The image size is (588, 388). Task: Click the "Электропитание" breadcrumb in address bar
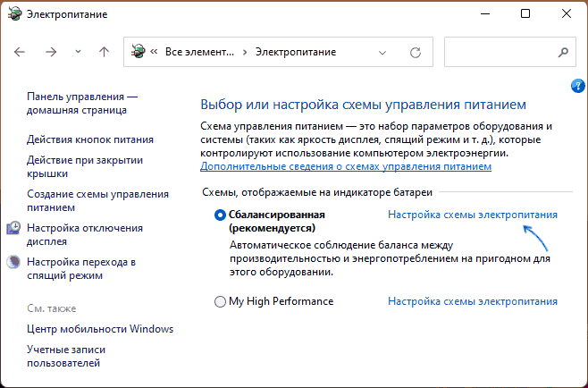pyautogui.click(x=296, y=52)
